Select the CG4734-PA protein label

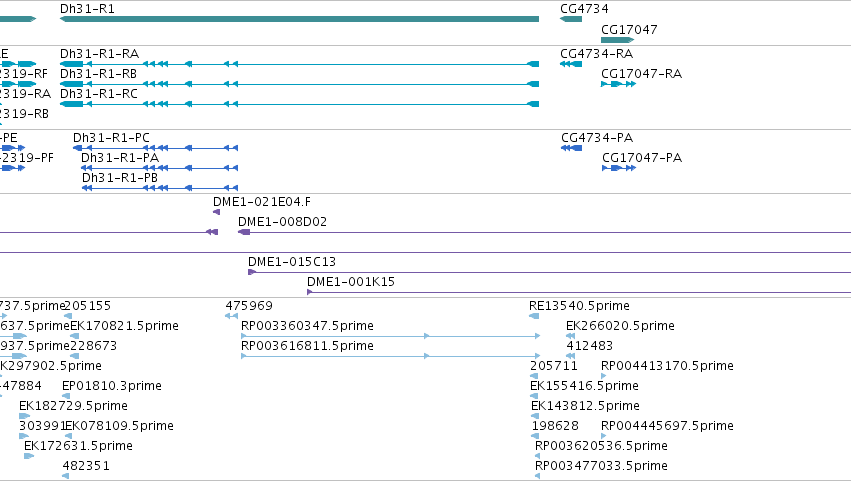click(x=597, y=138)
